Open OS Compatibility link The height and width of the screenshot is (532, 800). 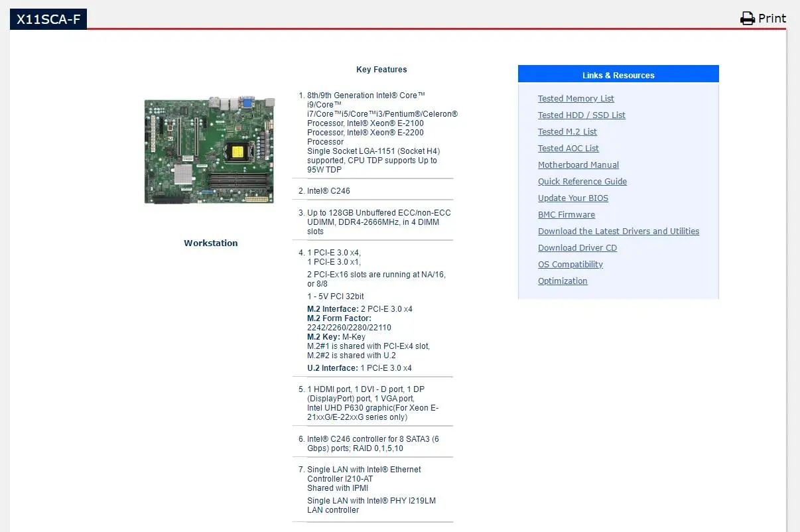pos(570,264)
